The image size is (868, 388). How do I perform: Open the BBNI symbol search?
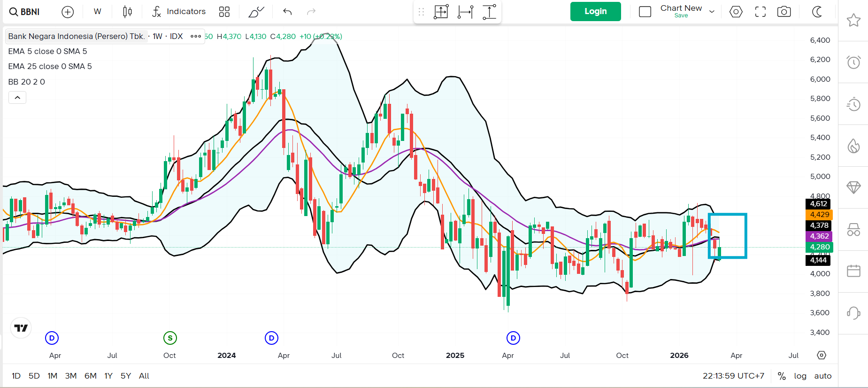click(25, 12)
